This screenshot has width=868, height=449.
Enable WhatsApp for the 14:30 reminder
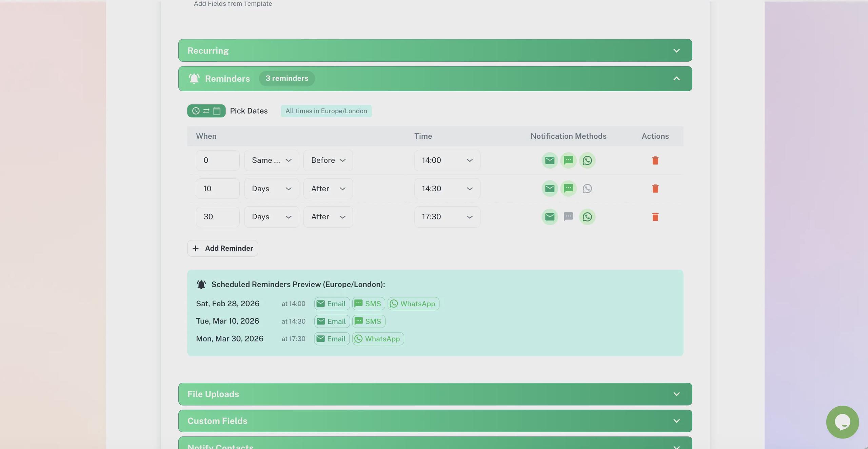[587, 189]
